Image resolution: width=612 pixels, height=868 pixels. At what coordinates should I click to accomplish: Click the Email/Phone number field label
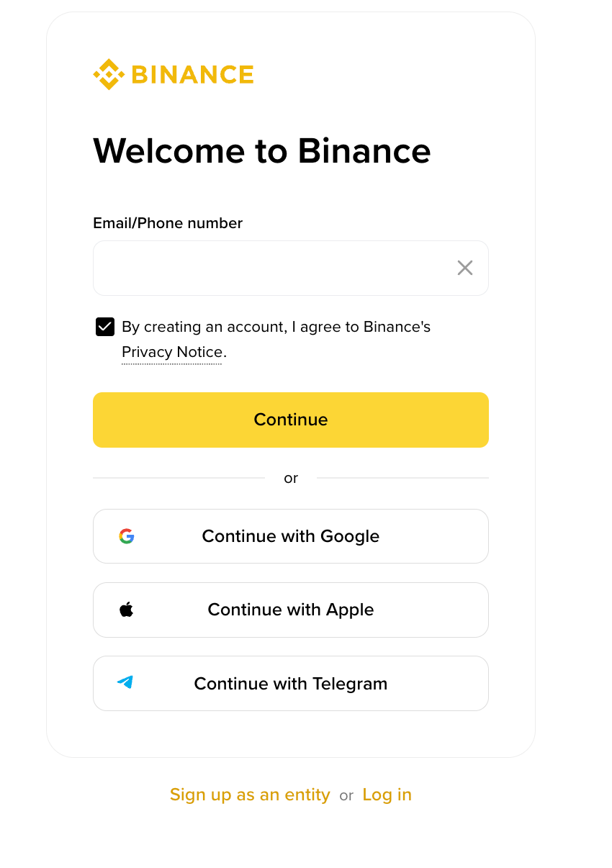click(x=168, y=223)
